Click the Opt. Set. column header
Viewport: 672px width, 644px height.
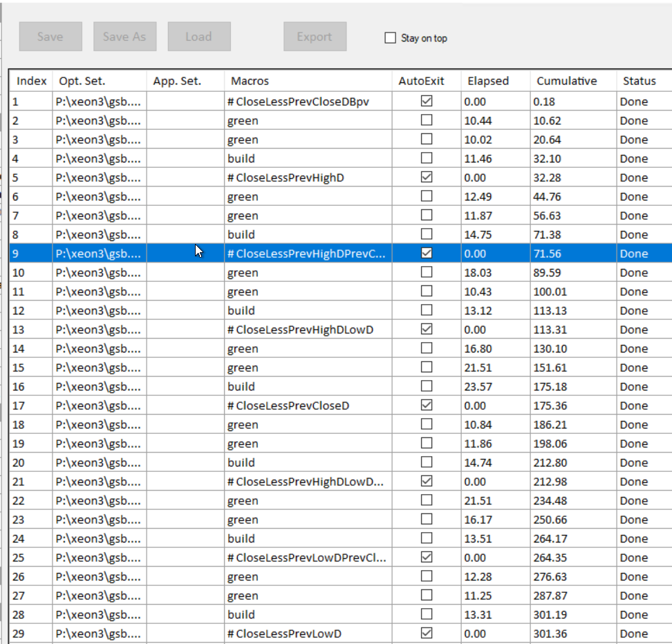[x=82, y=81]
